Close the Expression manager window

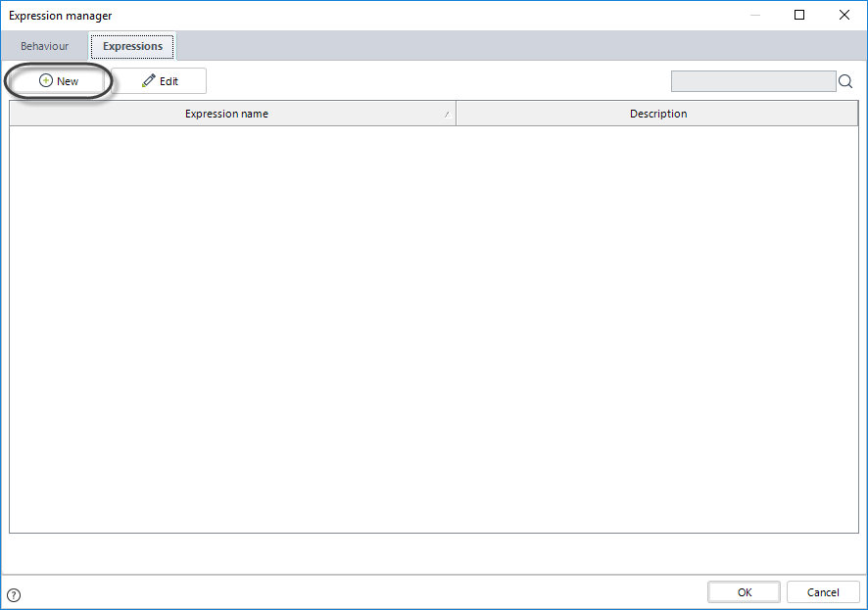844,15
